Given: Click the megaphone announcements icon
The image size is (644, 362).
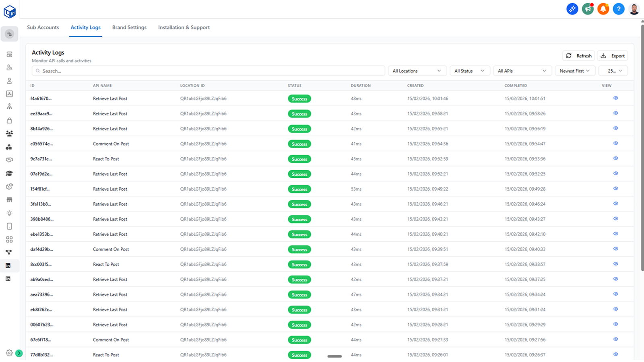Looking at the screenshot, I should pyautogui.click(x=588, y=9).
